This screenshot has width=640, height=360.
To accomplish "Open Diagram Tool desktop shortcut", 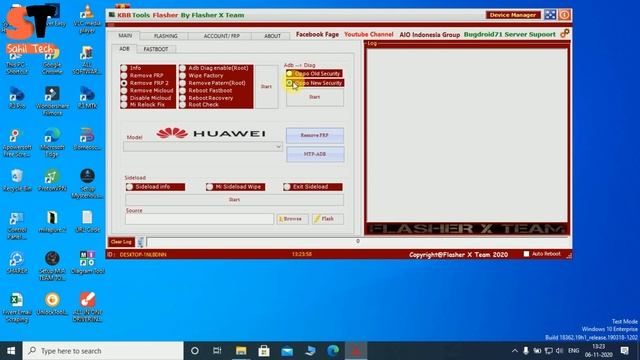I will [x=87, y=262].
